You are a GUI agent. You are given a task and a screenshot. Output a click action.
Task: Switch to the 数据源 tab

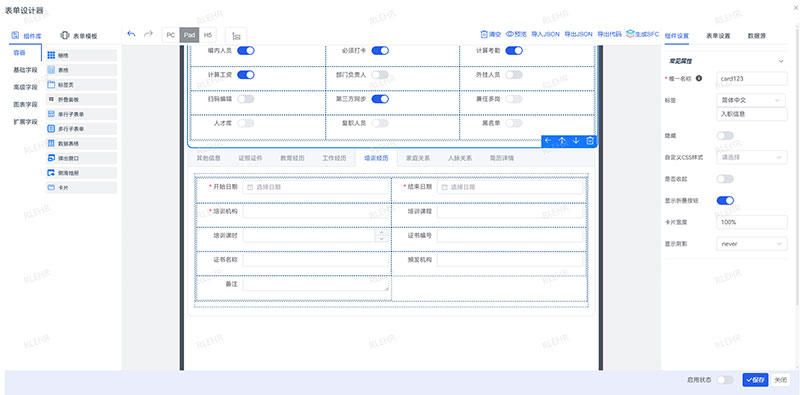pyautogui.click(x=757, y=36)
